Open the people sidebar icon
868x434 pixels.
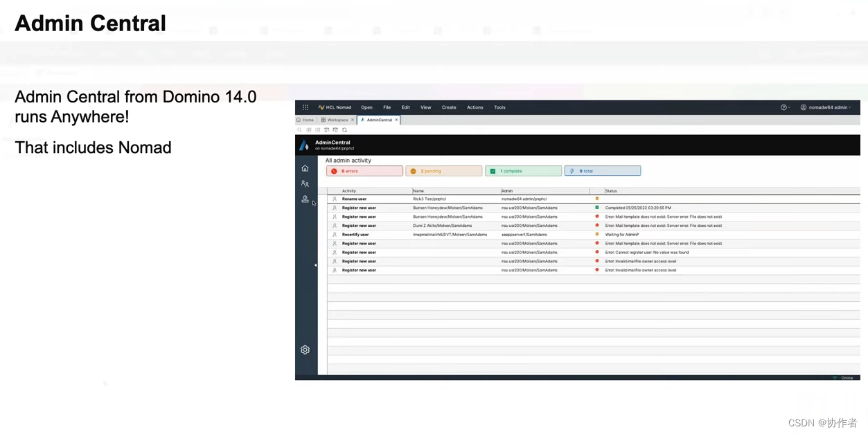(305, 183)
